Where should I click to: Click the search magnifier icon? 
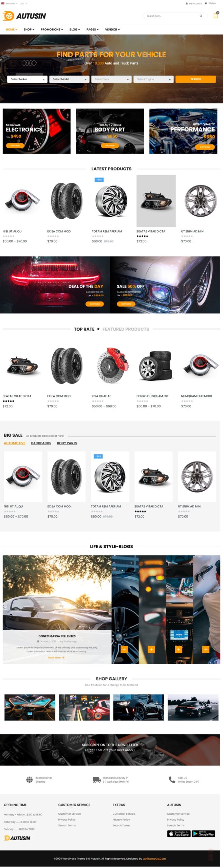tap(201, 16)
